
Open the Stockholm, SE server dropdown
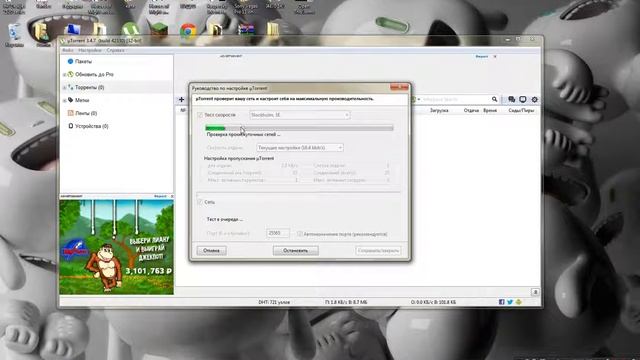(x=300, y=115)
